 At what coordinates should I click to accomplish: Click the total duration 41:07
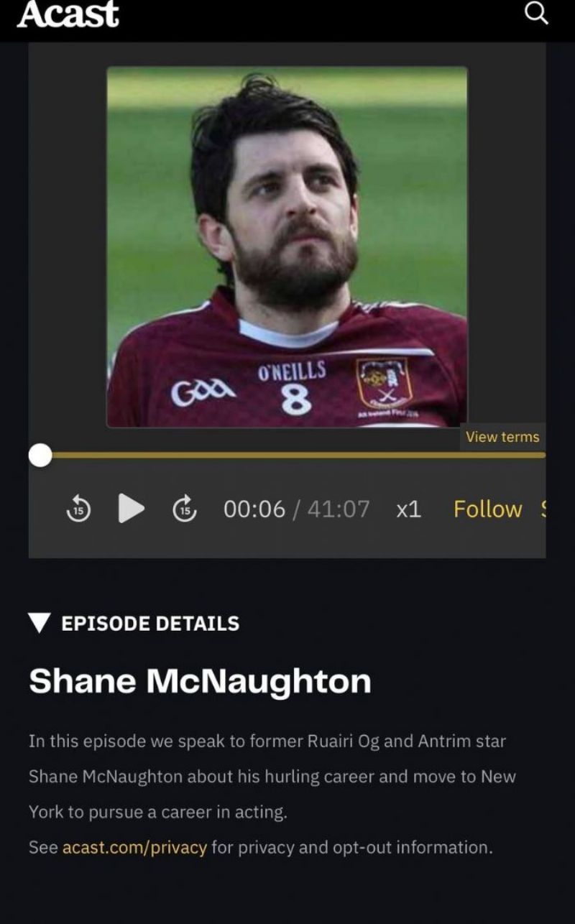(339, 509)
